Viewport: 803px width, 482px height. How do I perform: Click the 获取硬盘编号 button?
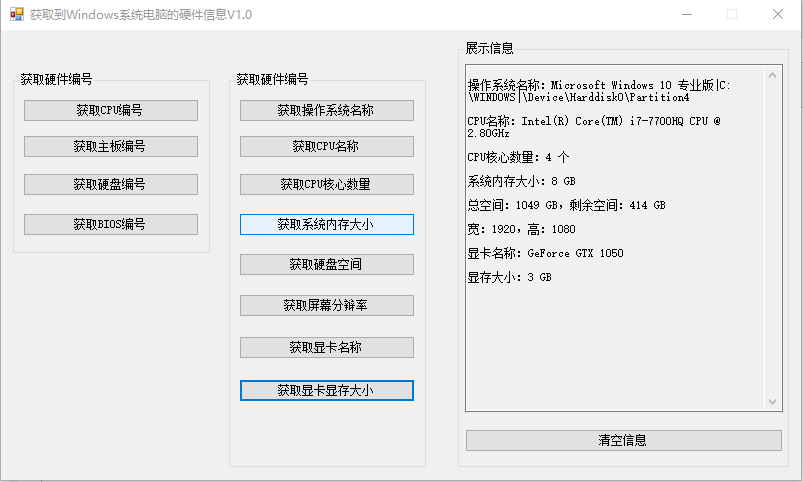[x=111, y=184]
